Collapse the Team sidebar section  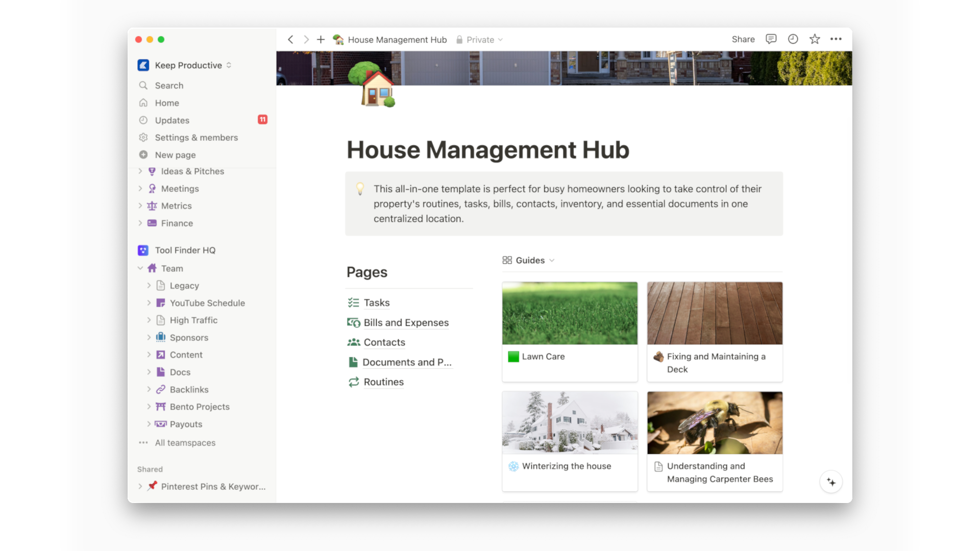click(x=140, y=268)
